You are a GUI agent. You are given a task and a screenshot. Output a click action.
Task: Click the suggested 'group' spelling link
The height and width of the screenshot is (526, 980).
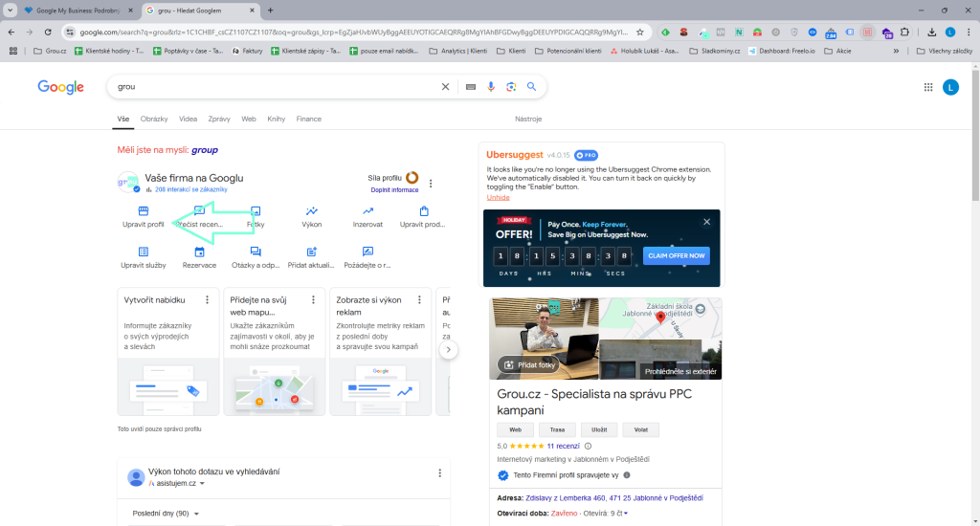point(205,150)
